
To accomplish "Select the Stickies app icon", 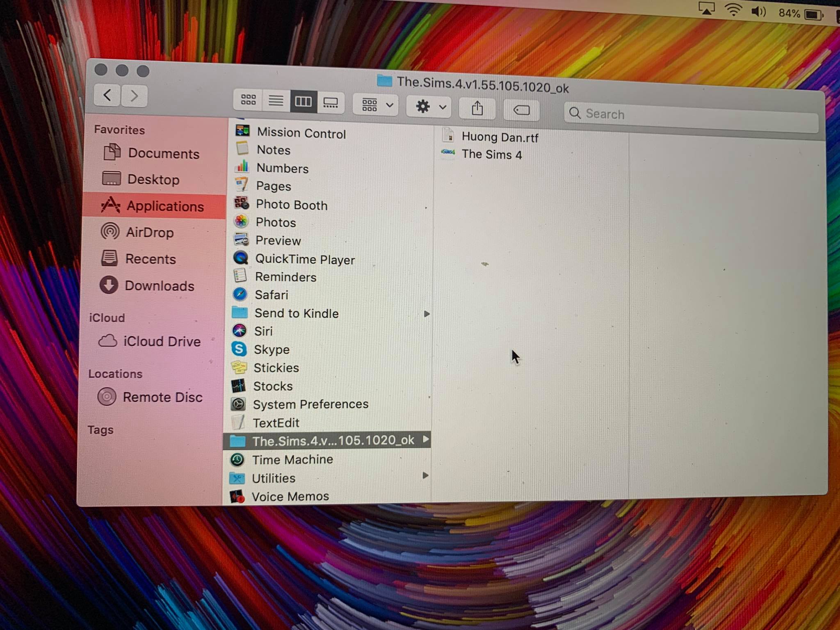I will [239, 367].
